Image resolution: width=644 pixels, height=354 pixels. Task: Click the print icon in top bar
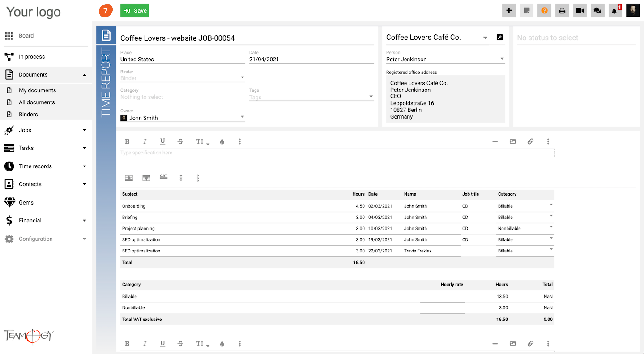pos(562,11)
